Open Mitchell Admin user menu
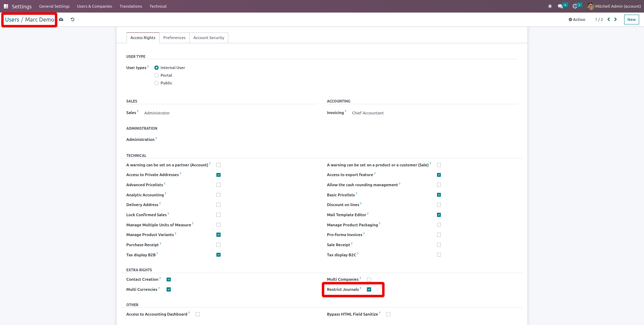 [x=614, y=6]
